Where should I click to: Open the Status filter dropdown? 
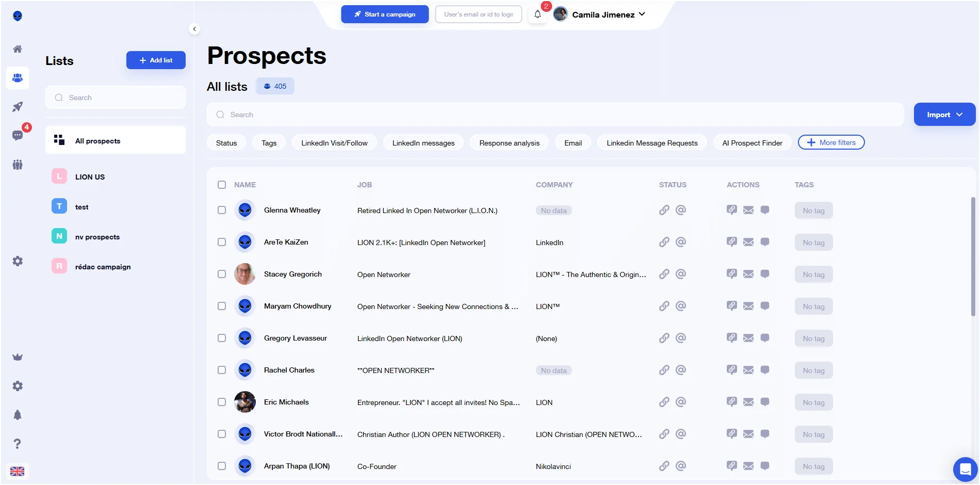click(x=226, y=143)
